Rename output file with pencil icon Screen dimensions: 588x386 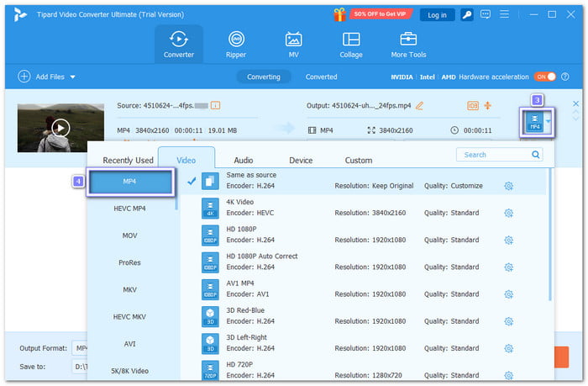tap(419, 105)
